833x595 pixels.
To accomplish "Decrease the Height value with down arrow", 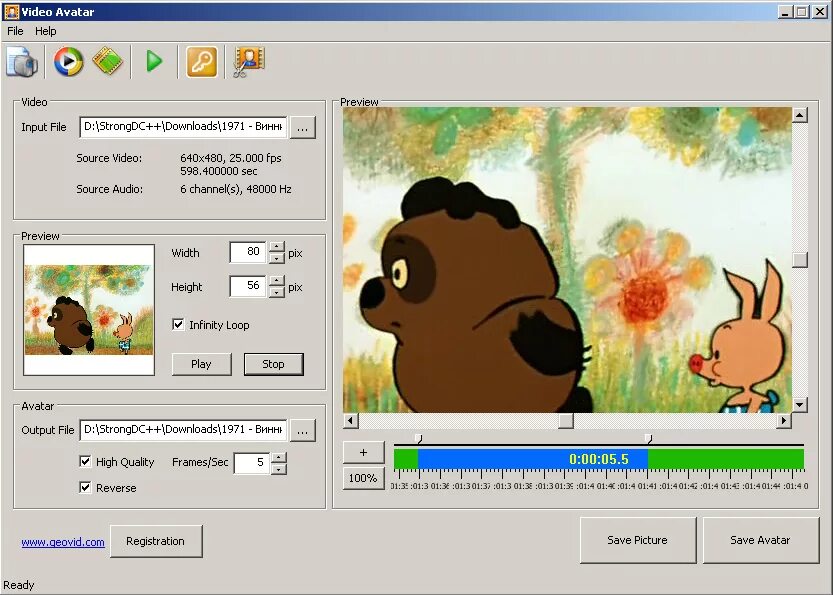I will click(x=277, y=292).
